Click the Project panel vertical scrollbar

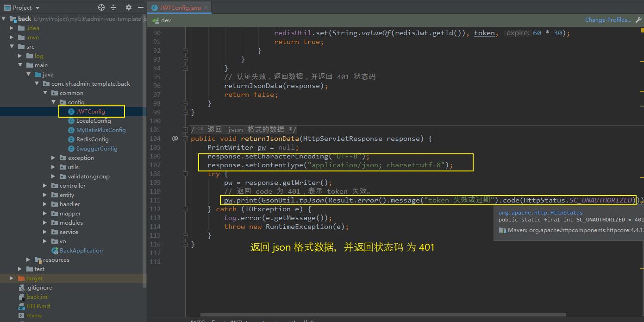(x=144, y=152)
